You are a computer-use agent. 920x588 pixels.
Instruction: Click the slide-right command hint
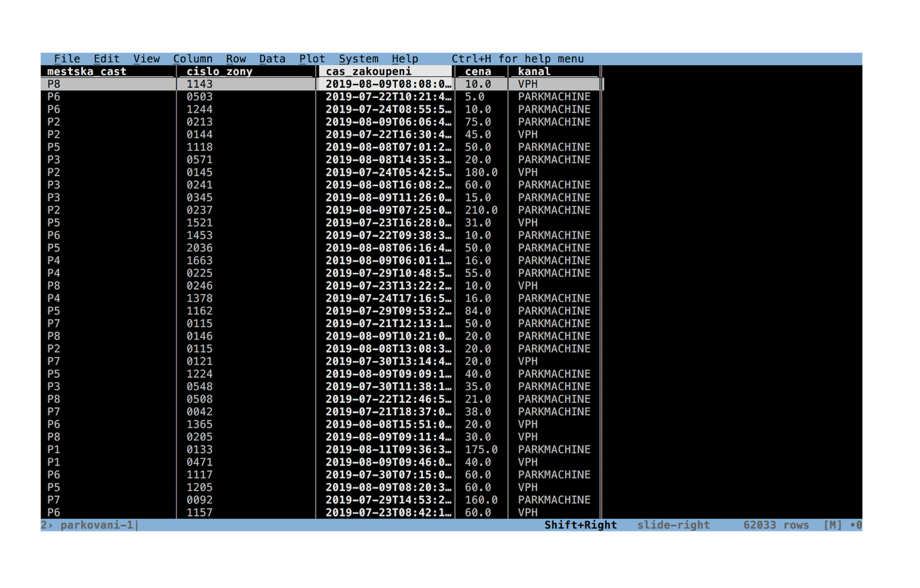coord(673,525)
